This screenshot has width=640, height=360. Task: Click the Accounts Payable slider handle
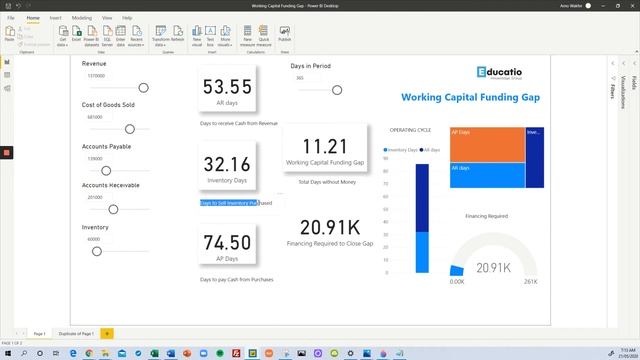[x=106, y=171]
